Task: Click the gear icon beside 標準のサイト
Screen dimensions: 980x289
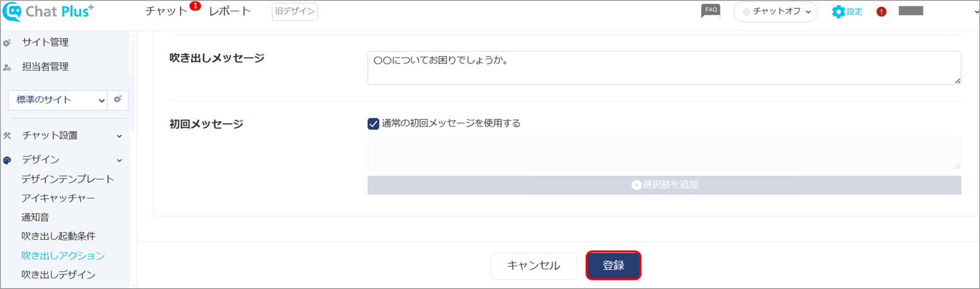Action: pos(118,99)
